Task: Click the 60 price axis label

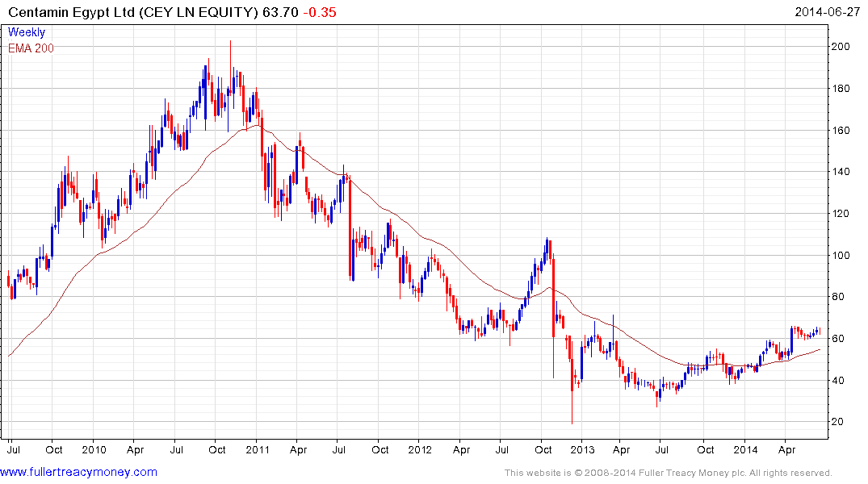Action: click(x=837, y=339)
